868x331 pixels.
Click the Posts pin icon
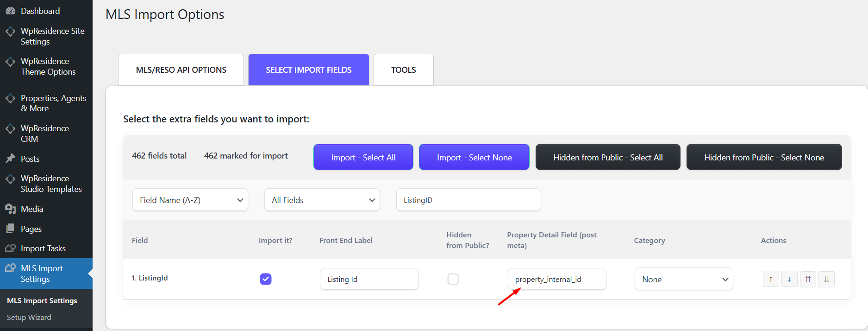point(10,159)
